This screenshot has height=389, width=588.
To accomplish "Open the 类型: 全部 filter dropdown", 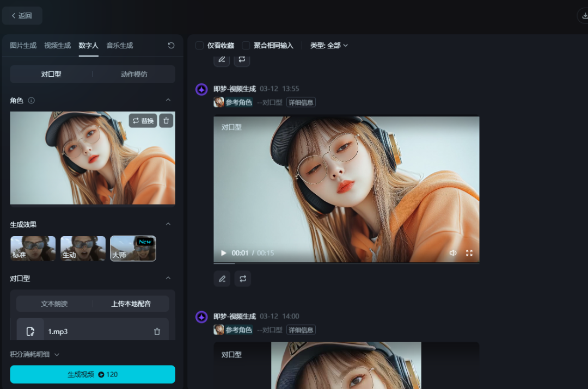I will tap(329, 45).
